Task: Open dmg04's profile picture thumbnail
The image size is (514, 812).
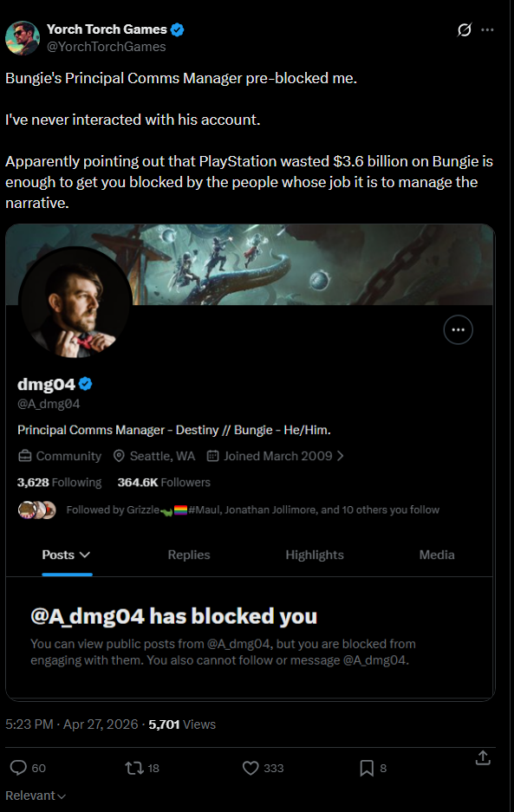Action: 75,303
